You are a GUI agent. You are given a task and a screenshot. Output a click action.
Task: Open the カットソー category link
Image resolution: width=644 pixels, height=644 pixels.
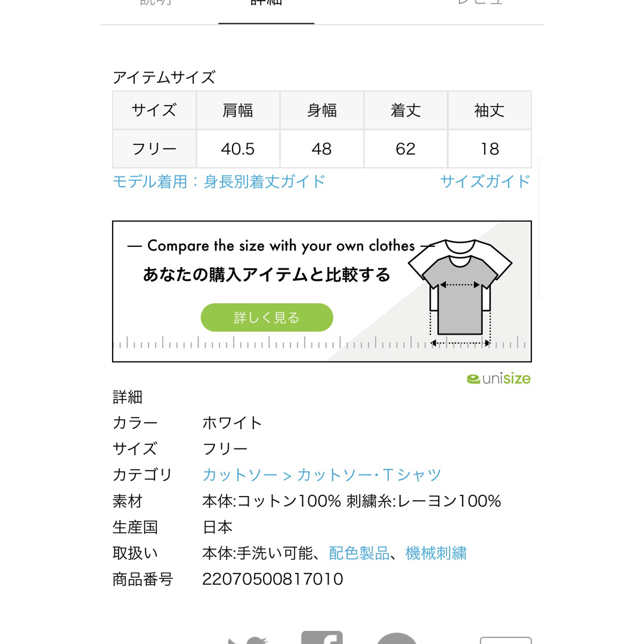[240, 475]
